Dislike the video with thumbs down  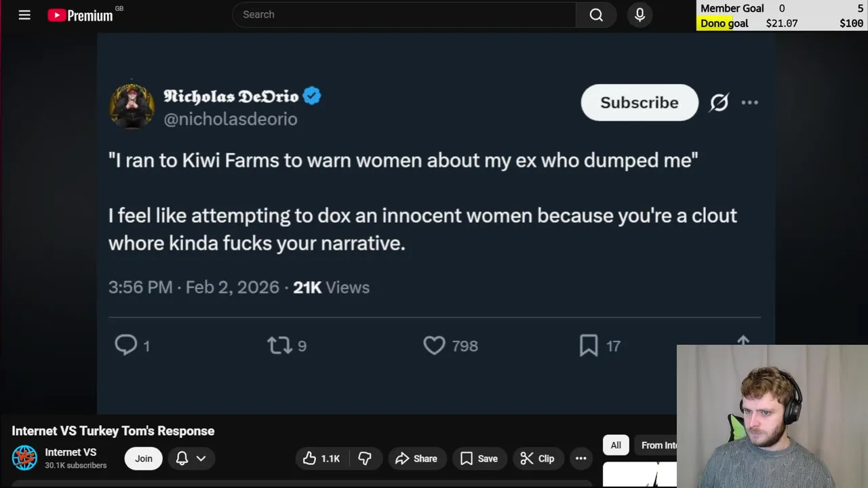coord(365,459)
